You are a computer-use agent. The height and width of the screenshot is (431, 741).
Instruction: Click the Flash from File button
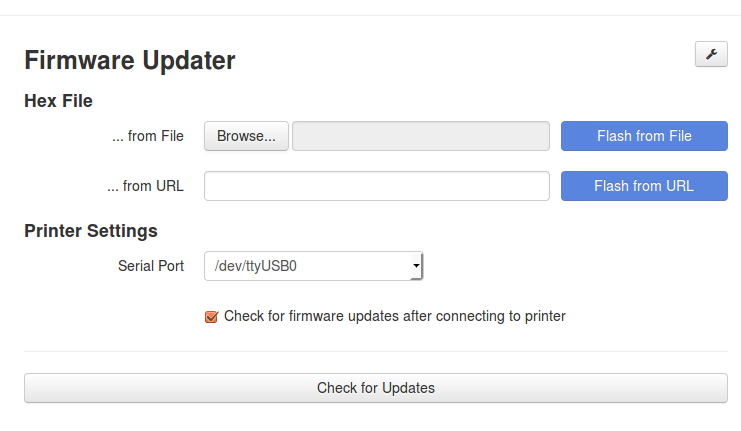click(x=644, y=136)
